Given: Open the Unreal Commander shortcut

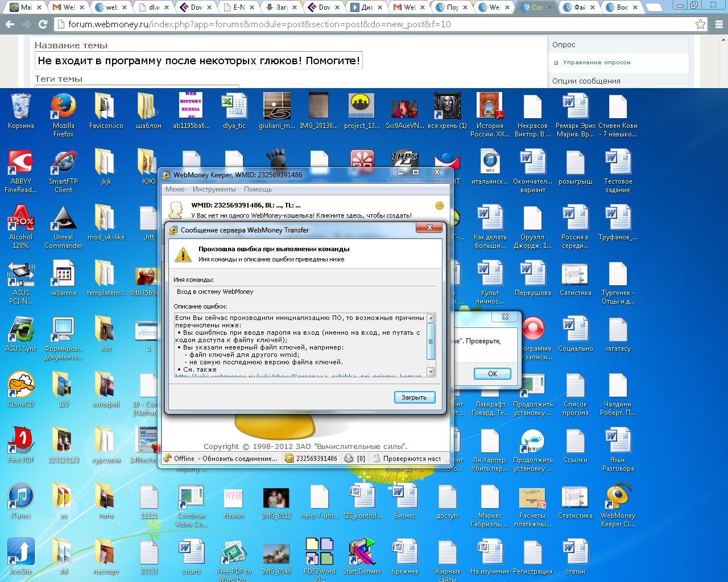Looking at the screenshot, I should click(x=64, y=226).
